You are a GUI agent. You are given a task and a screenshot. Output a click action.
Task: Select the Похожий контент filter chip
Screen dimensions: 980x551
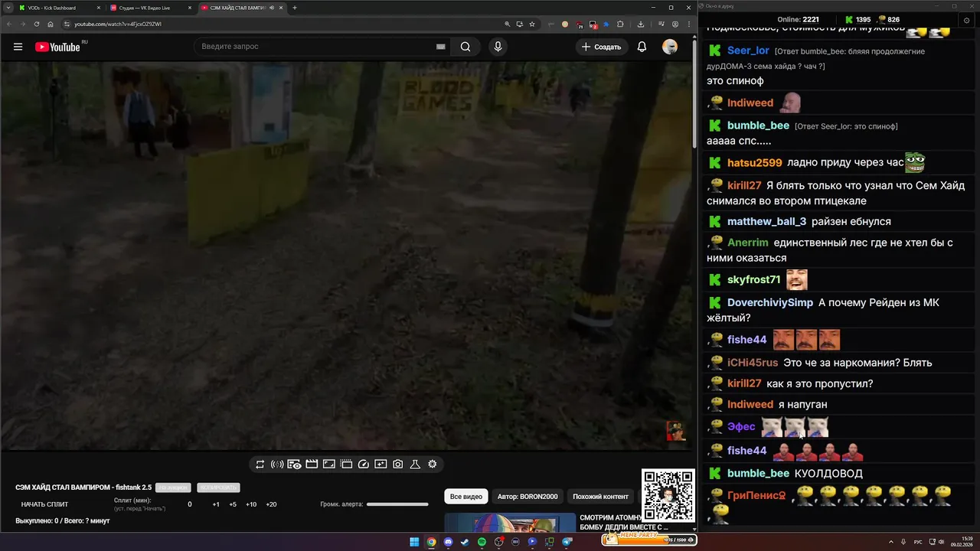pyautogui.click(x=600, y=497)
